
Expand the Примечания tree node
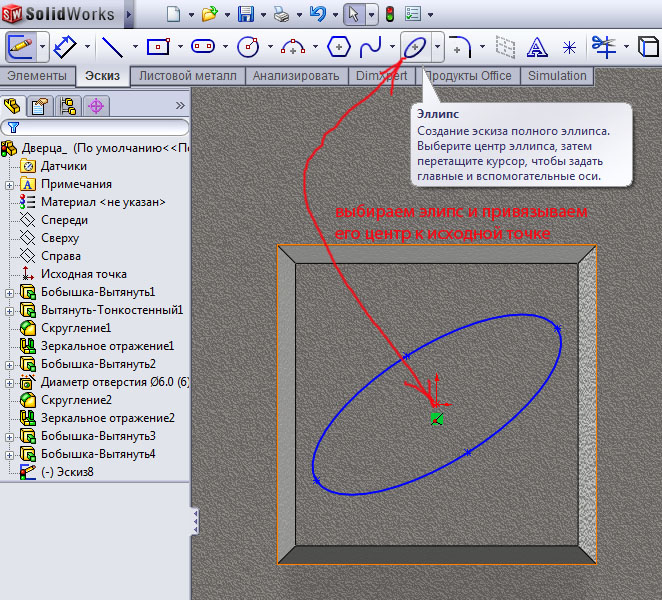9,184
